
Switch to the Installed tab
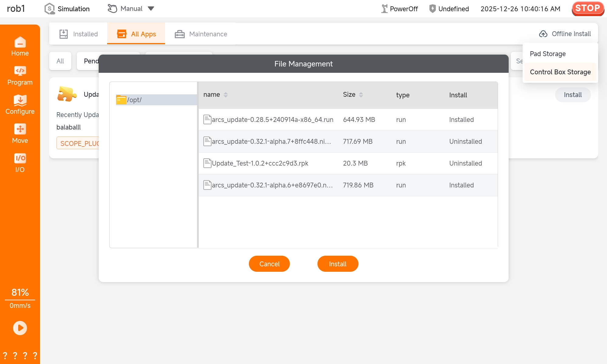79,34
